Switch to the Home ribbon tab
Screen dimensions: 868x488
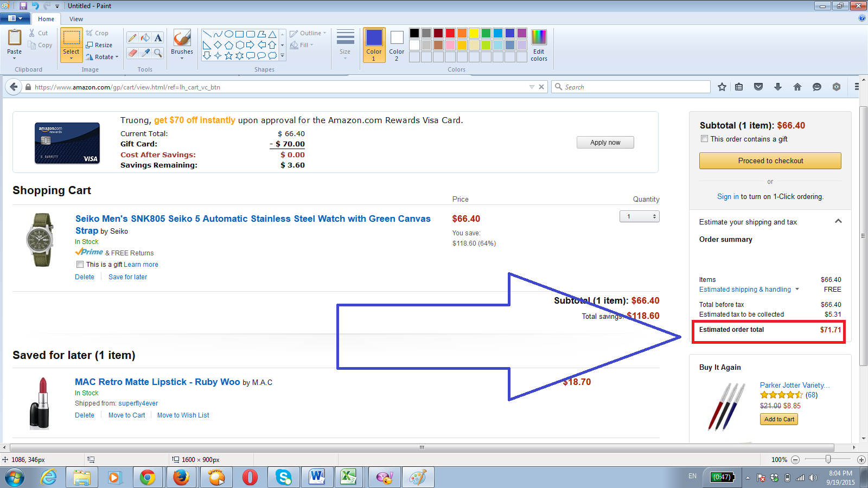pos(46,19)
